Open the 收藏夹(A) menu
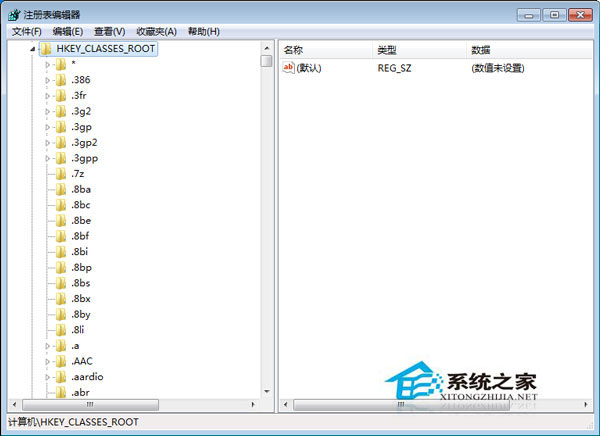This screenshot has height=436, width=600. pos(157,32)
